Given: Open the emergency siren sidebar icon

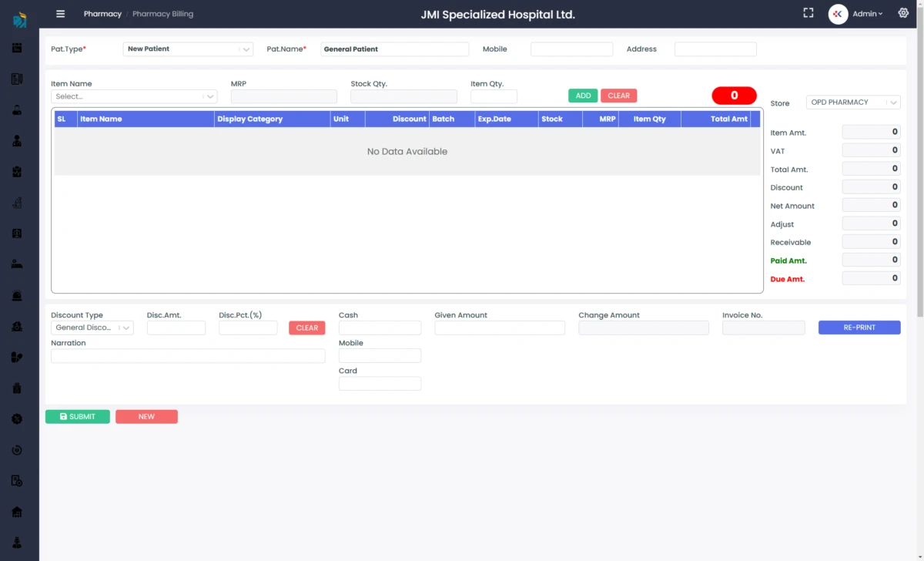Looking at the screenshot, I should click(17, 295).
